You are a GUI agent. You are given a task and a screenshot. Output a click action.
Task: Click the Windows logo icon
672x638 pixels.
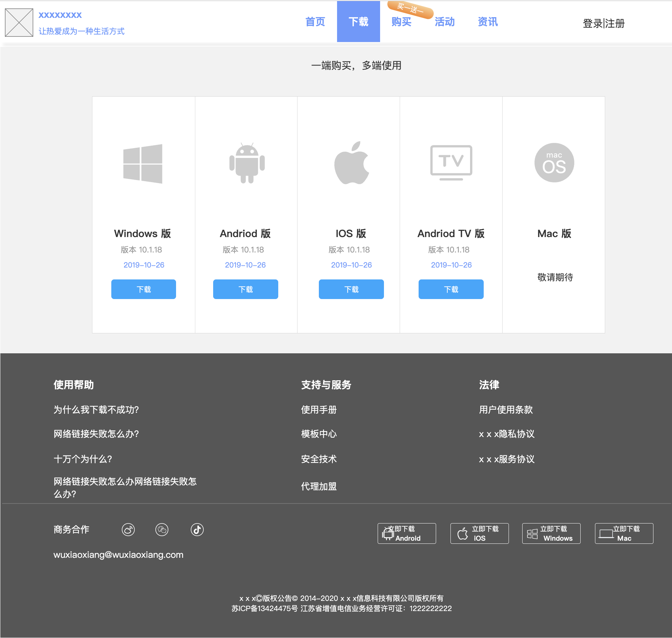tap(143, 164)
